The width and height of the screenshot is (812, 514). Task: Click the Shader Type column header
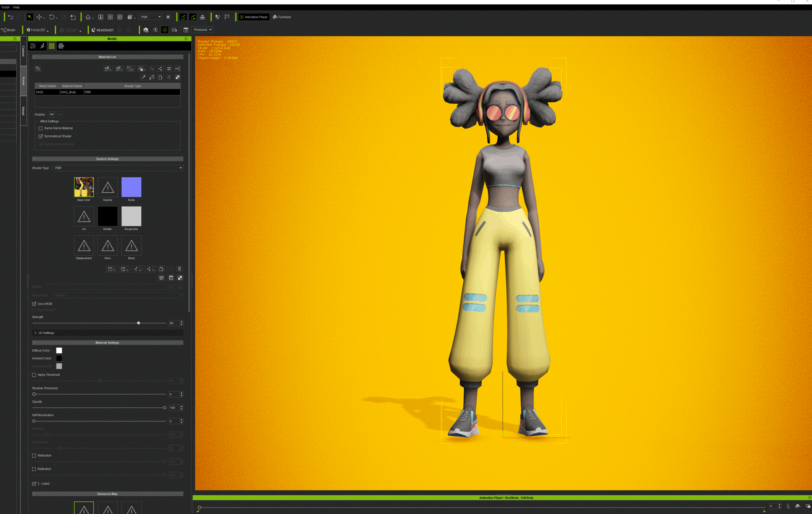pos(132,86)
